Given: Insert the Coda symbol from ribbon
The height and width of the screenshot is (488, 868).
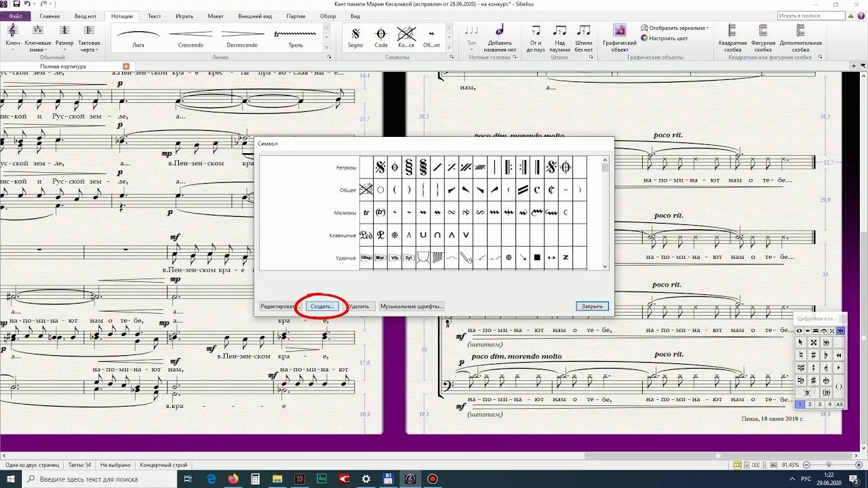Looking at the screenshot, I should [x=381, y=37].
